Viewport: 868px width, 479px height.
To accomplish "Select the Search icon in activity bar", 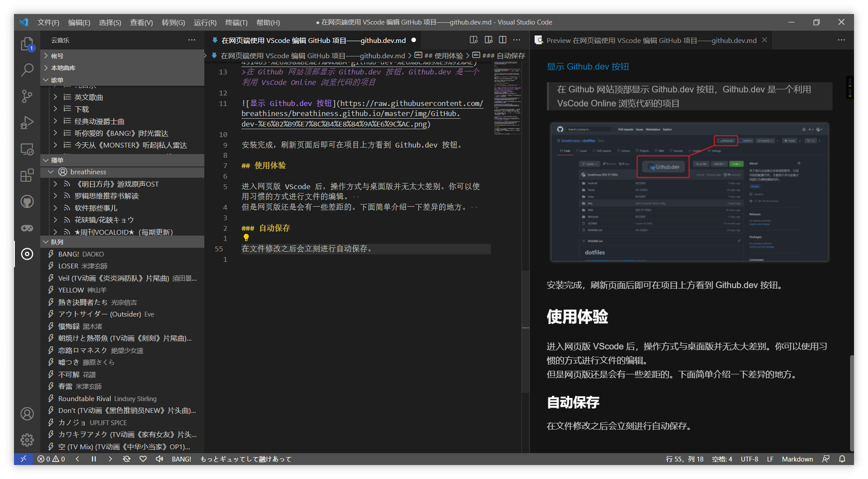I will pos(27,70).
